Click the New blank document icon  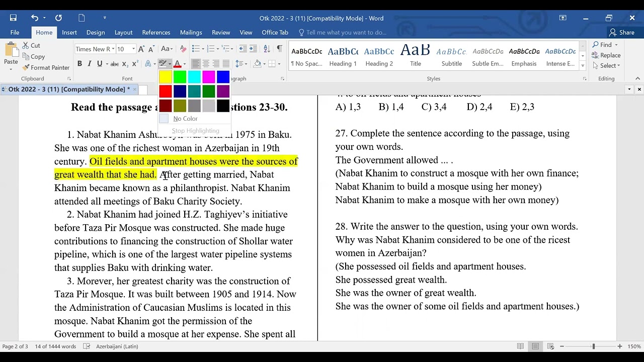[82, 18]
